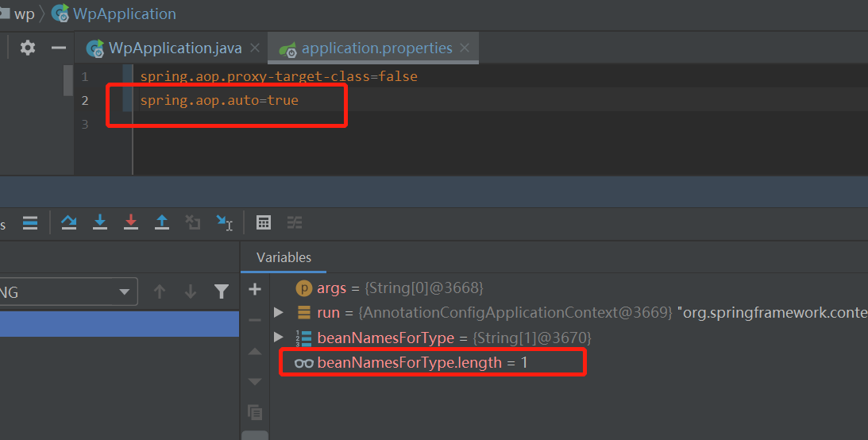Image resolution: width=868 pixels, height=440 pixels.
Task: Select the Variables tab
Action: click(x=284, y=257)
